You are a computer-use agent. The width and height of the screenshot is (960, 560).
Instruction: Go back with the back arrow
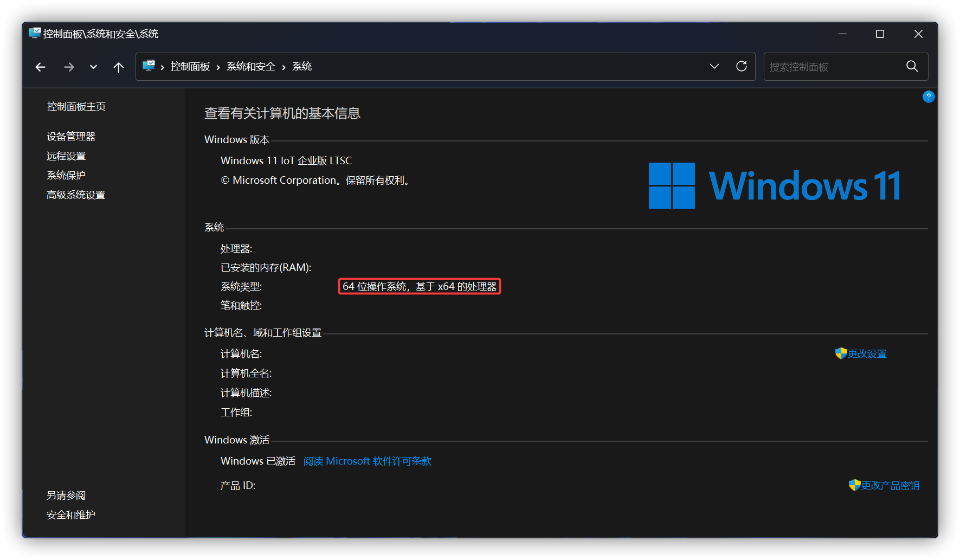(40, 67)
